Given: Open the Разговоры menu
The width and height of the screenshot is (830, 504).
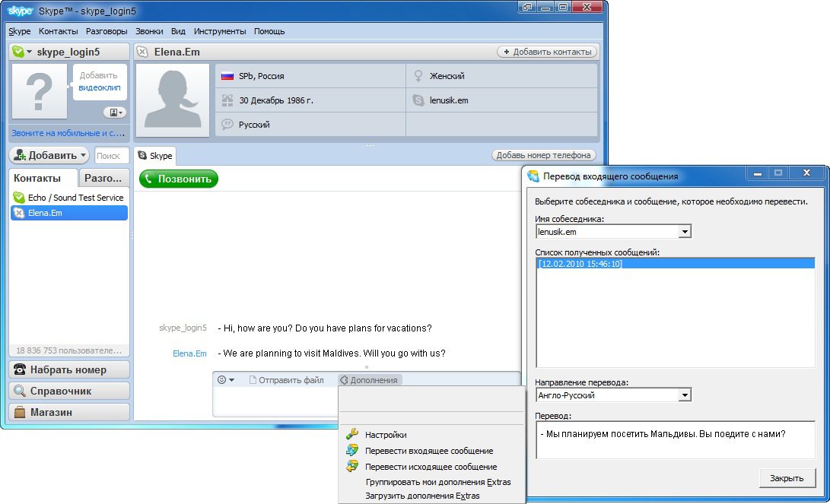Looking at the screenshot, I should 107,31.
